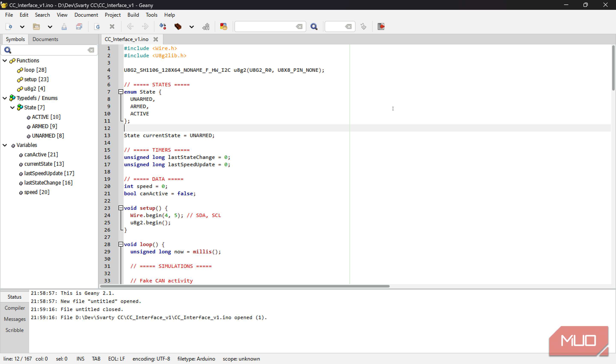Viewport: 616px width, 364px height.
Task: Clear the symbol filter field
Action: (x=91, y=50)
